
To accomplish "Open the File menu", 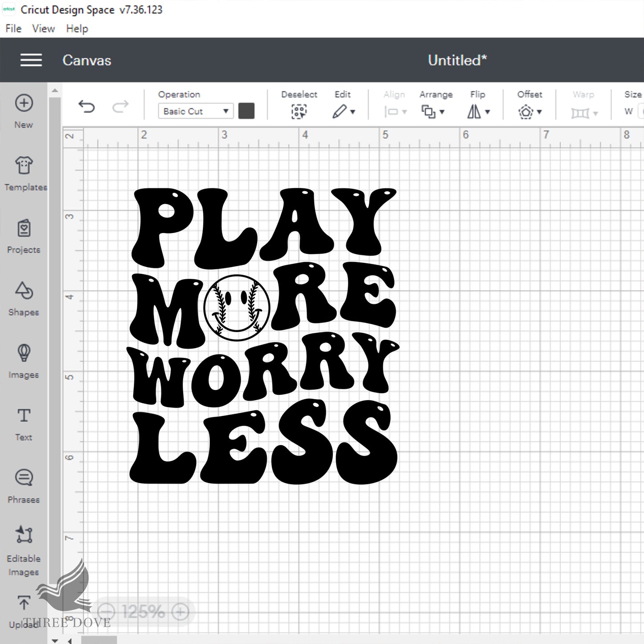I will coord(13,29).
